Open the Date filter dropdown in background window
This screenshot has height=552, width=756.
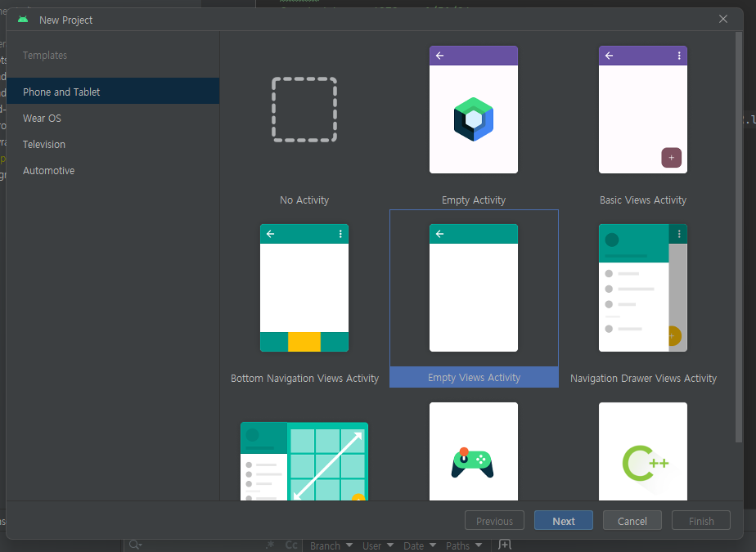tap(420, 545)
